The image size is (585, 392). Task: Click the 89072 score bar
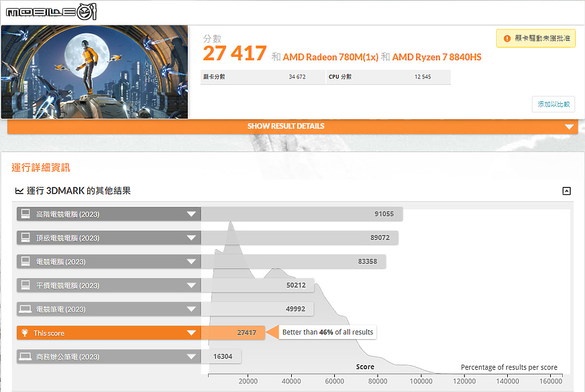pos(300,238)
